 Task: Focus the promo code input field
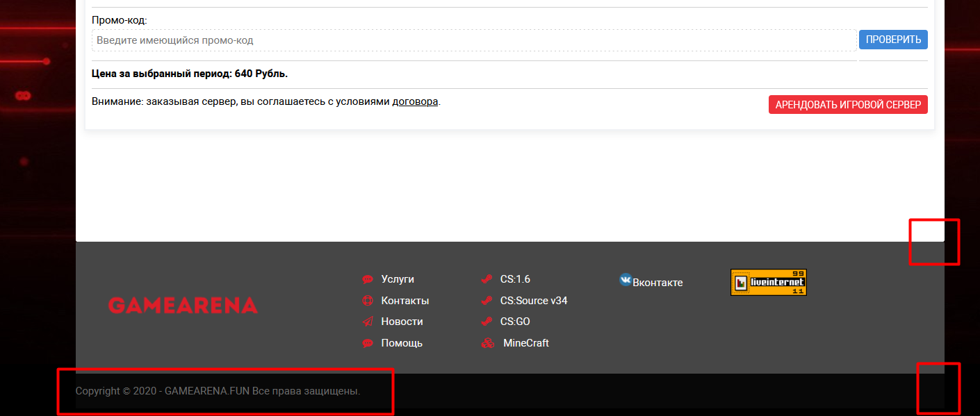tap(474, 40)
